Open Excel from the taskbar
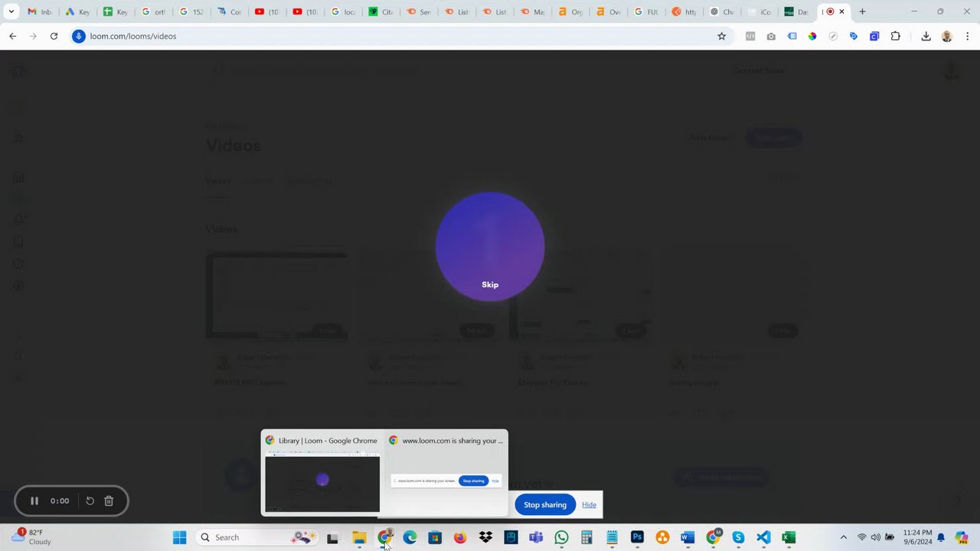Image resolution: width=980 pixels, height=551 pixels. coord(789,537)
